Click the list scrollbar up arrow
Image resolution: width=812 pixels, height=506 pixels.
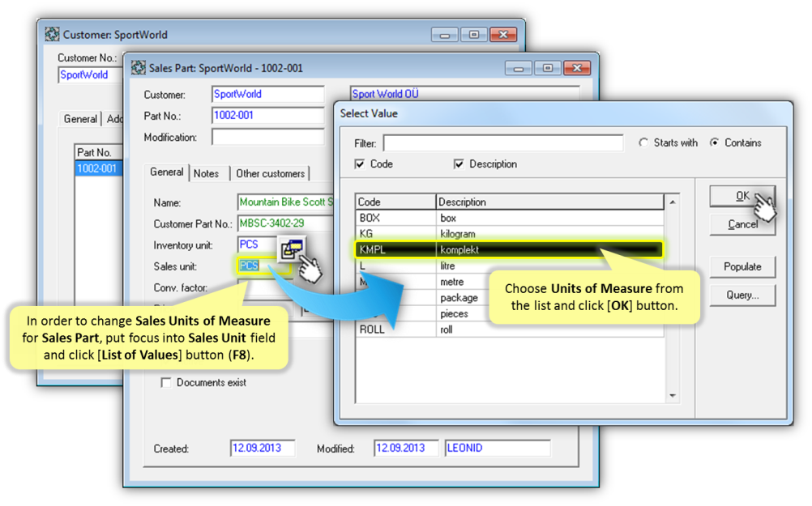[x=672, y=202]
